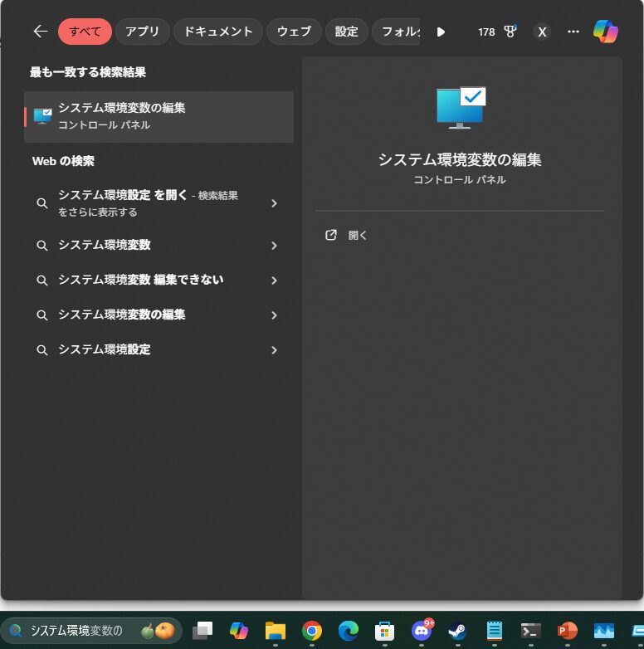Screen dimensions: 644x649
Task: Expand the システム環境変数 編集できない chevron
Action: [x=274, y=281]
